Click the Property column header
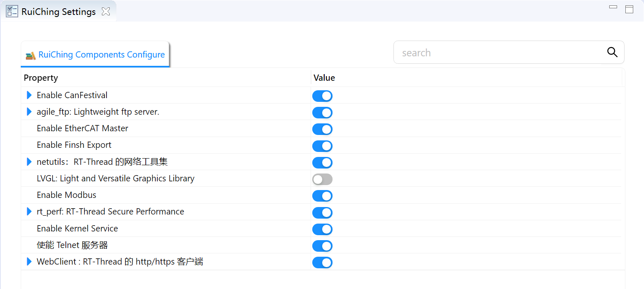 tap(41, 78)
